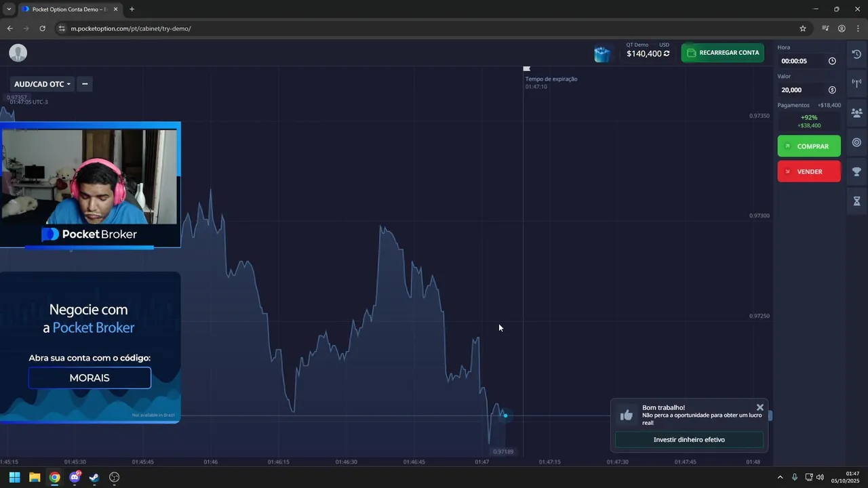The width and height of the screenshot is (868, 488).
Task: Click the Hora time field 00:00:05
Action: tap(809, 61)
